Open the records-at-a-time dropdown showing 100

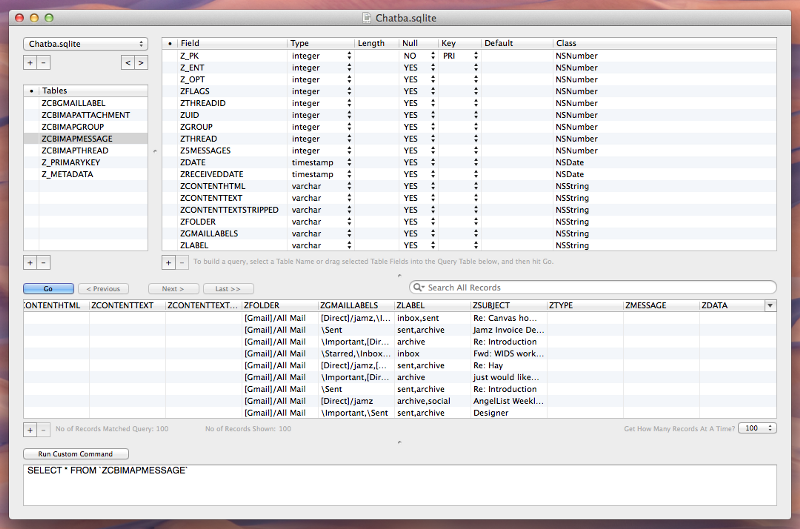tap(757, 428)
